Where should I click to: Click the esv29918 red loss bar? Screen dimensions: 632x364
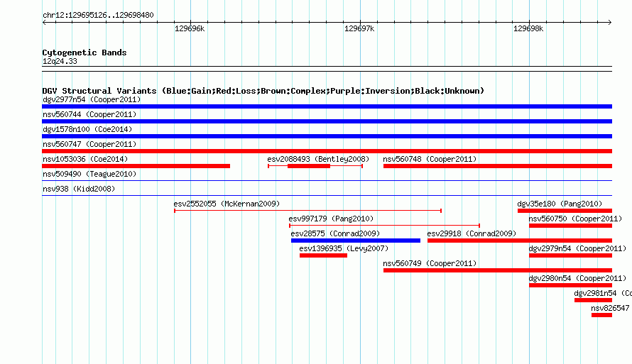(520, 241)
